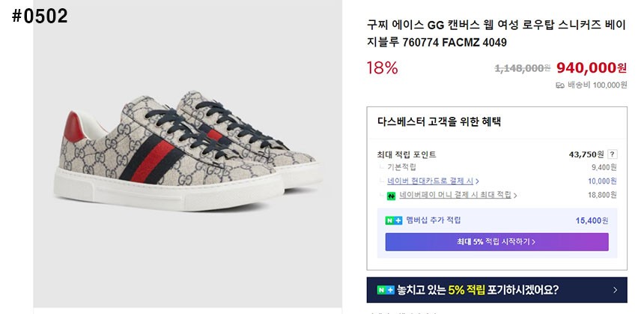The width and height of the screenshot is (644, 314).
Task: Click the N+ membership badge beside 멤버십 추가 적립
Action: tap(394, 220)
